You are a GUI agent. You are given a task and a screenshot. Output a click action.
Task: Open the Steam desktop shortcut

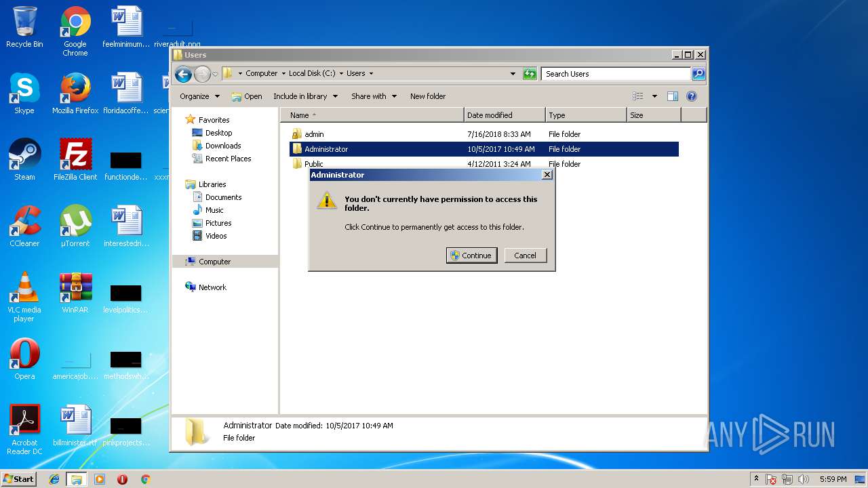[x=24, y=160]
